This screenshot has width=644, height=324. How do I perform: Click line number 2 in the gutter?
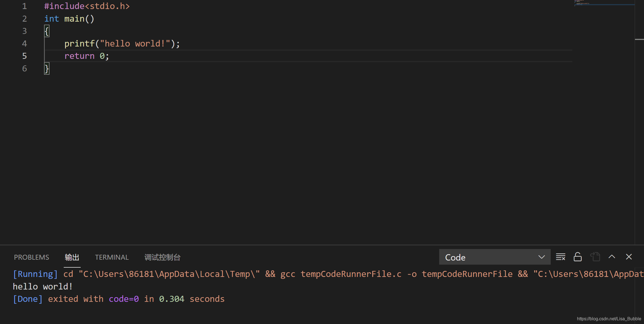(25, 19)
